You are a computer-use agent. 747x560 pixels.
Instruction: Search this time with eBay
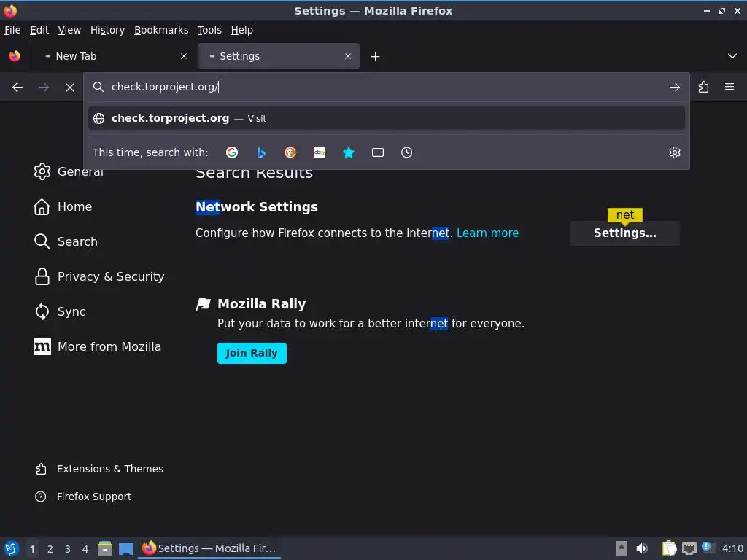(320, 152)
